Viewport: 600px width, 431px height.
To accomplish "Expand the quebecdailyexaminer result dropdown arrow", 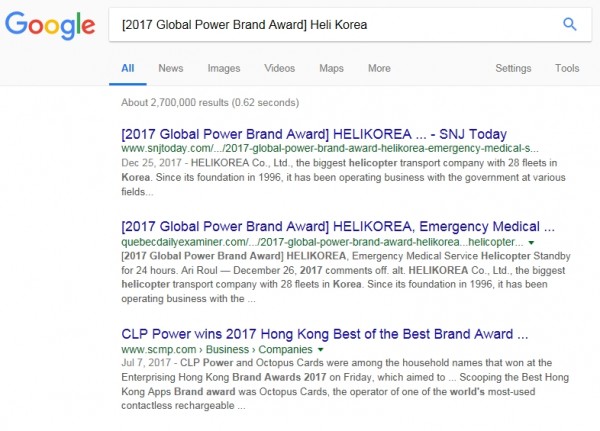I will pyautogui.click(x=531, y=243).
